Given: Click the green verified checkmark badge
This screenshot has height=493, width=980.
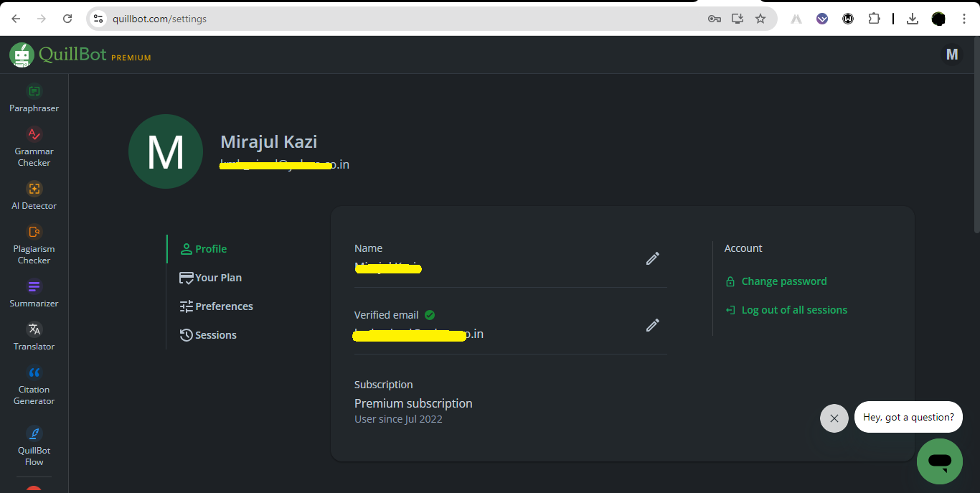Looking at the screenshot, I should coord(430,314).
